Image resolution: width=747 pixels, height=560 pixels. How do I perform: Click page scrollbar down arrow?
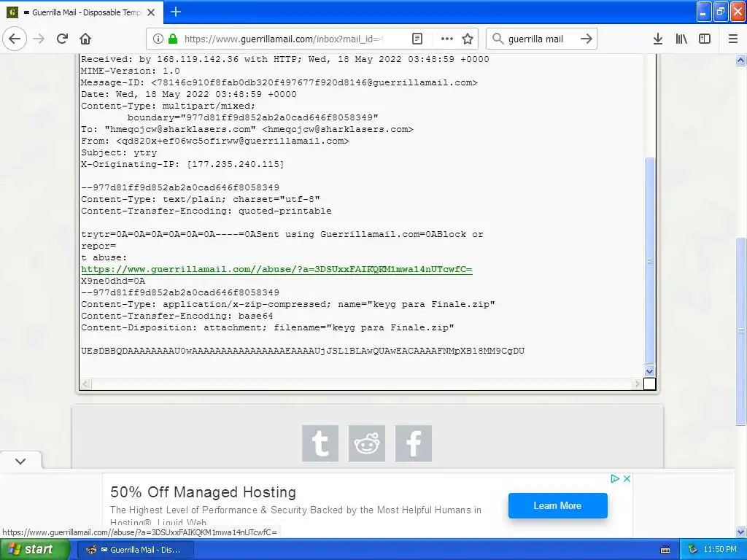coord(740,532)
